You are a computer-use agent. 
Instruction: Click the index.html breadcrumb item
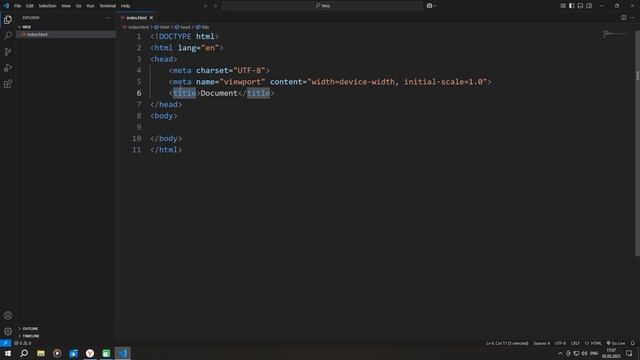[x=136, y=27]
